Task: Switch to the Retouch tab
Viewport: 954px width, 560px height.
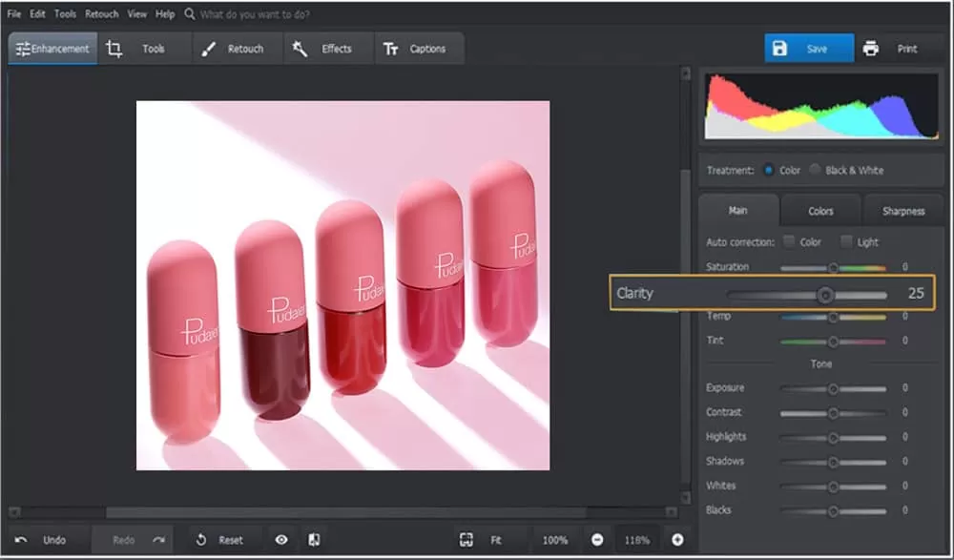Action: coord(238,49)
